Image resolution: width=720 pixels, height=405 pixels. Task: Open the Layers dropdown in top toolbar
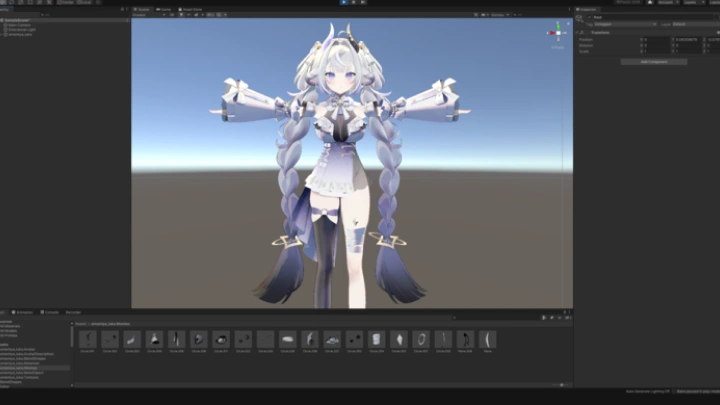pos(693,2)
